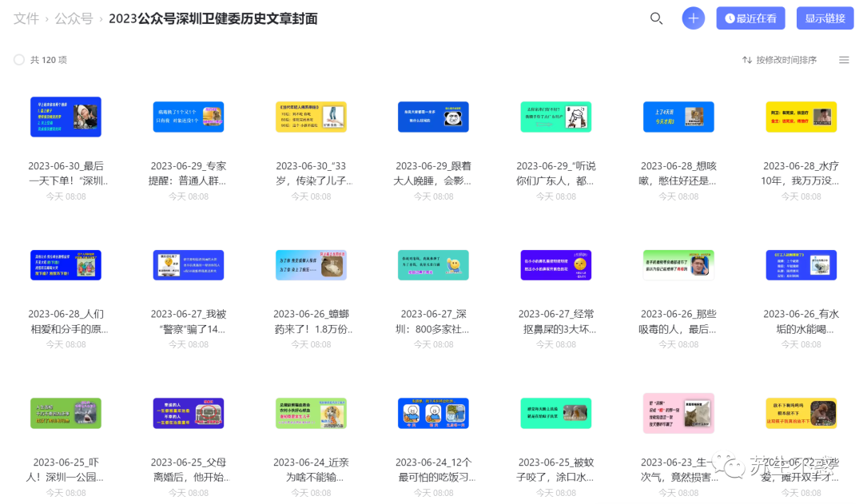Screen dimensions: 863x504
Task: Click the layout view icon next to the sort option
Action: (844, 59)
